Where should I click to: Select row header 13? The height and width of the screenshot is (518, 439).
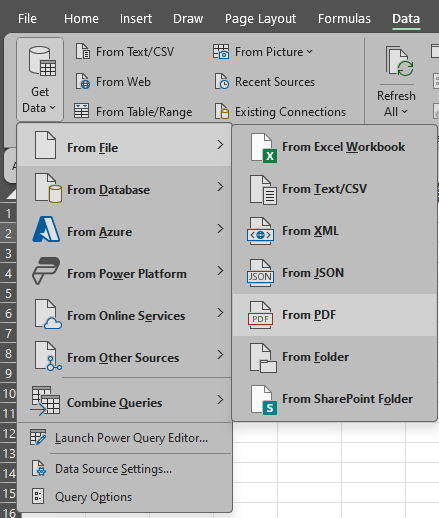(x=8, y=453)
